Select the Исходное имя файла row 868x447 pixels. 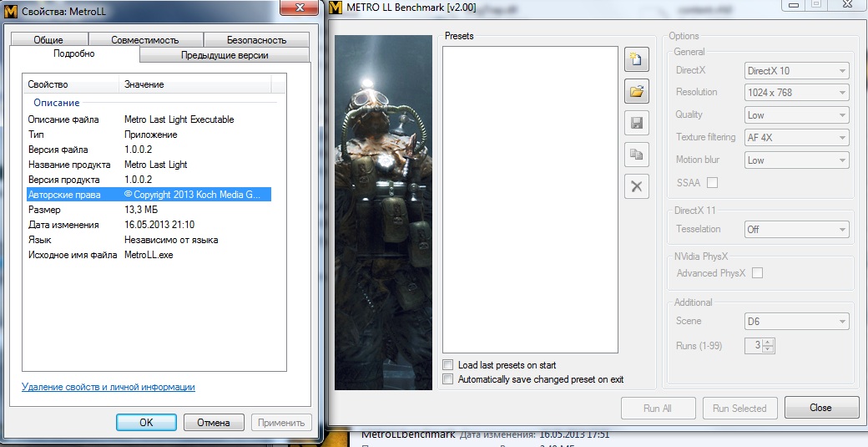pos(149,255)
